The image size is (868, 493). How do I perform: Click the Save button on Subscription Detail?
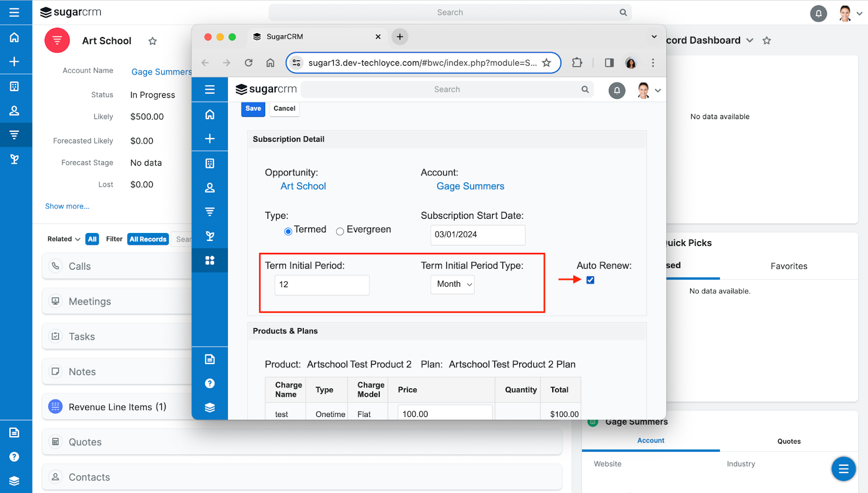[253, 109]
